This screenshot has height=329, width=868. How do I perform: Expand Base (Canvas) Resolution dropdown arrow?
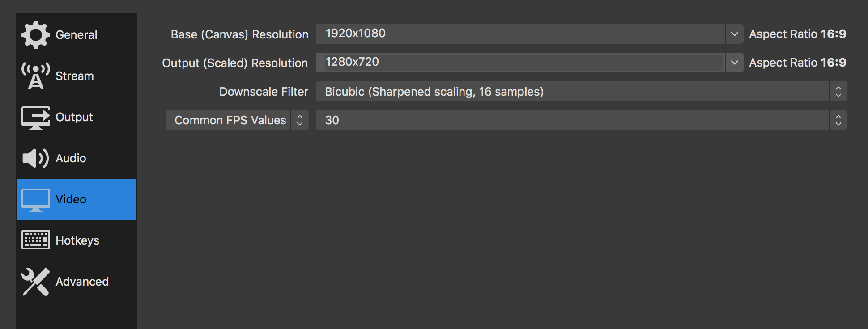(x=734, y=34)
